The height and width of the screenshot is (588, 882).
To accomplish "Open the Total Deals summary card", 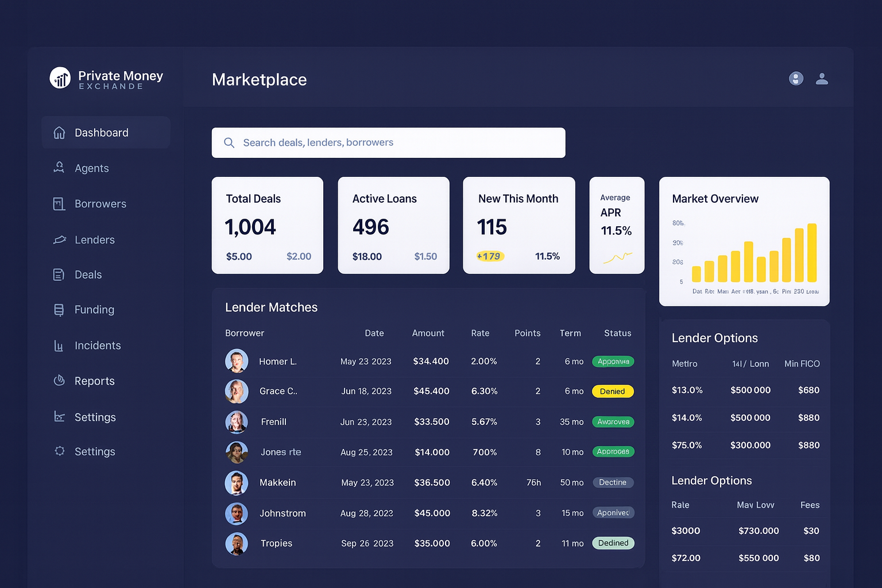I will pos(267,225).
